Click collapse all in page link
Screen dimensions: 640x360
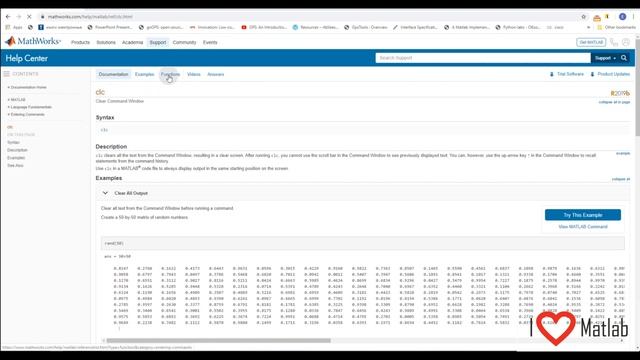[614, 102]
